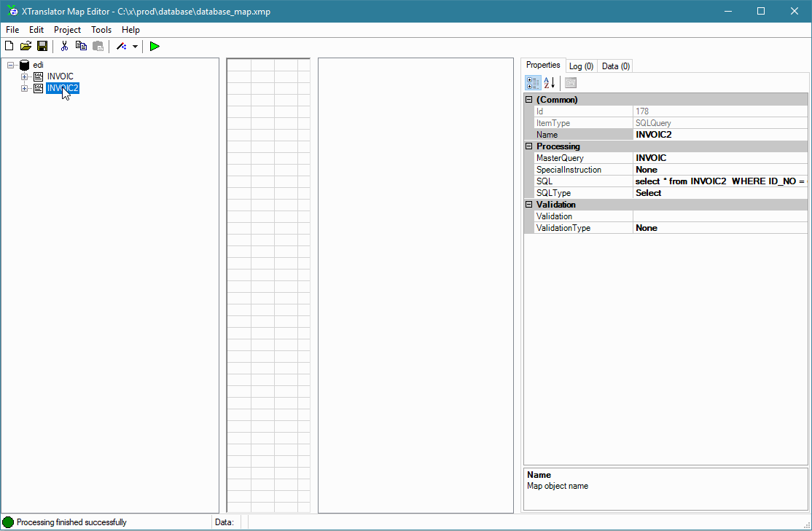
Task: Select the highlighted INVOIC2 tree item
Action: coord(62,89)
